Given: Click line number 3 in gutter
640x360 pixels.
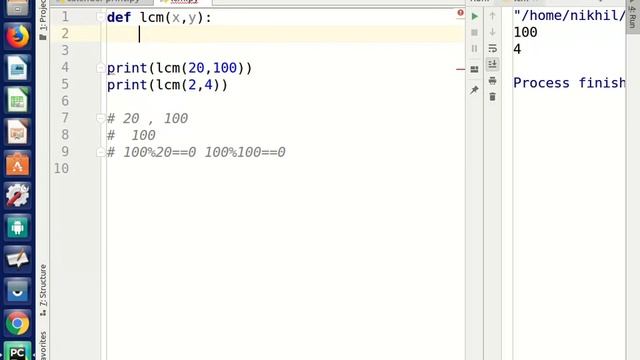Looking at the screenshot, I should [x=65, y=50].
